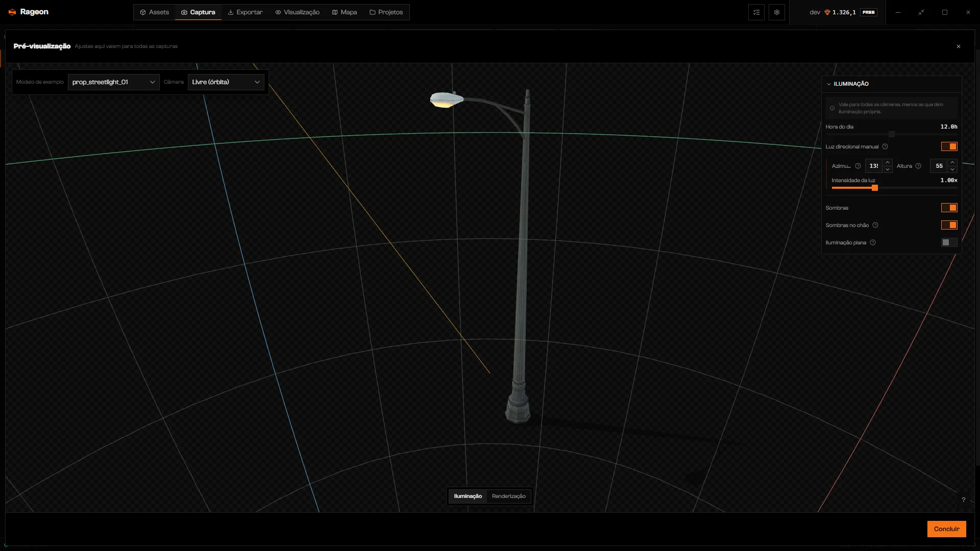Screen dimensions: 980x551
Task: Toggle Luz direcional manual switch
Action: point(949,147)
